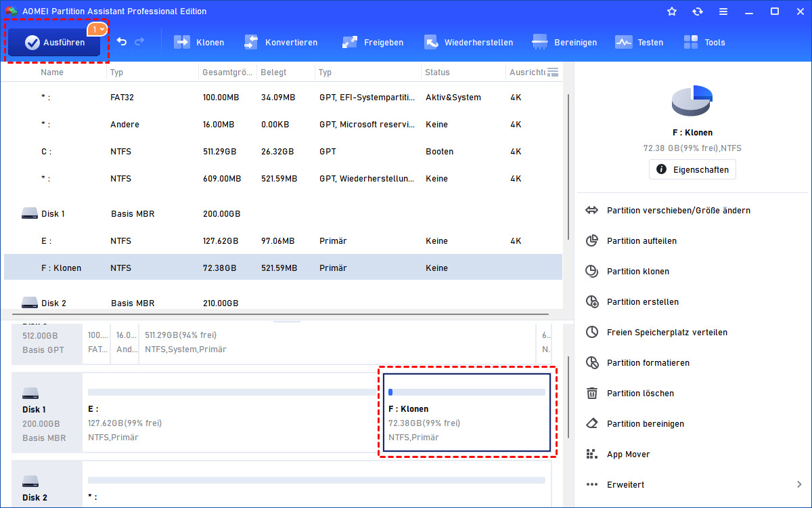Expand the pending operations counter on Ausführen
812x508 pixels.
coord(97,28)
